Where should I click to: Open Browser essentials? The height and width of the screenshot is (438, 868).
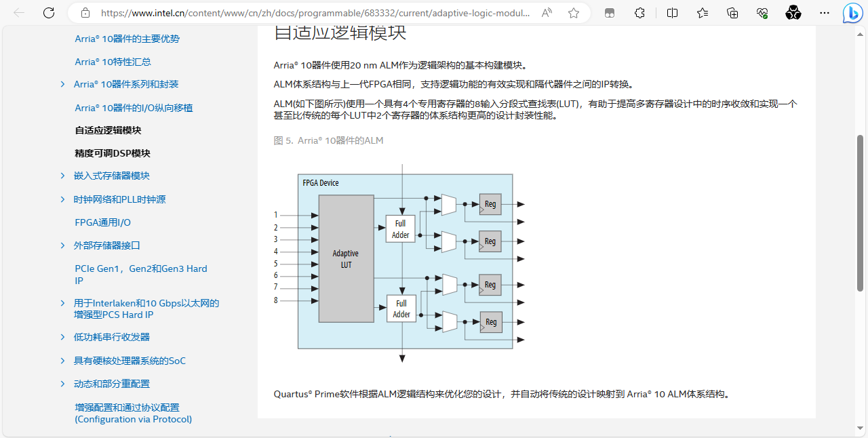[x=762, y=12]
